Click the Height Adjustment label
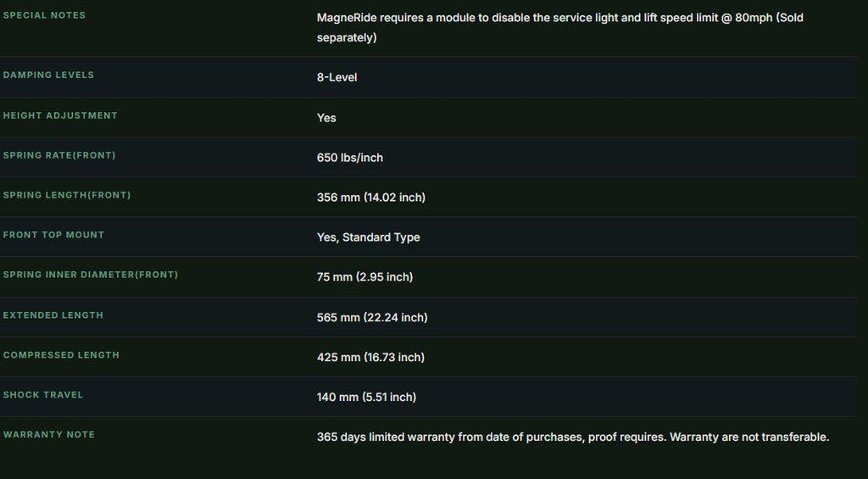Viewport: 868px width, 479px height. tap(60, 115)
